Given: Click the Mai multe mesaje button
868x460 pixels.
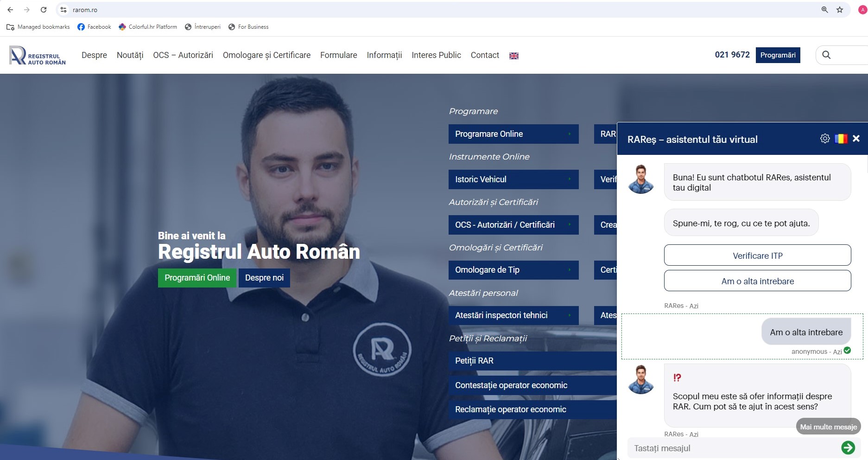Looking at the screenshot, I should 828,427.
